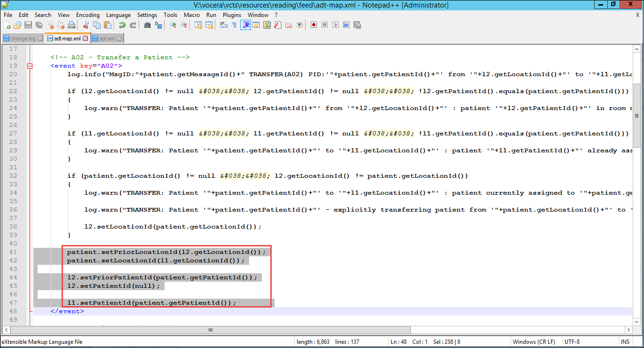This screenshot has width=644, height=348.
Task: Start macro recording red dot icon
Action: click(314, 25)
